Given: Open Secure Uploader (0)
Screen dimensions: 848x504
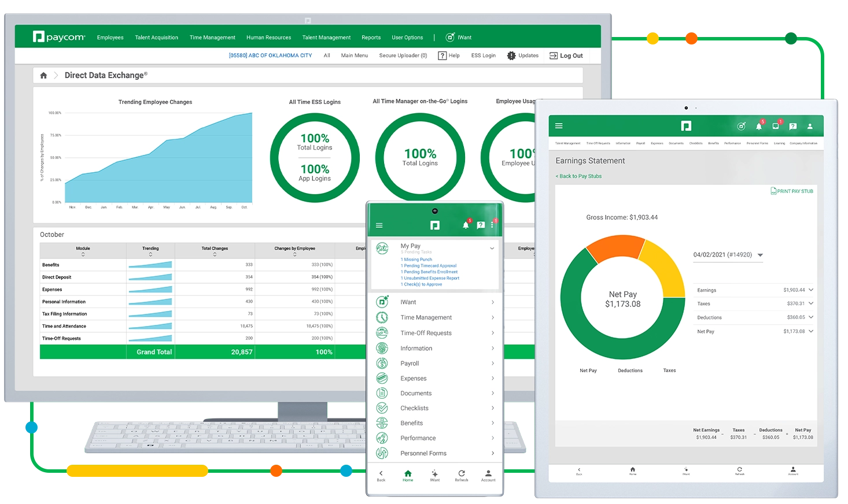Looking at the screenshot, I should click(403, 55).
